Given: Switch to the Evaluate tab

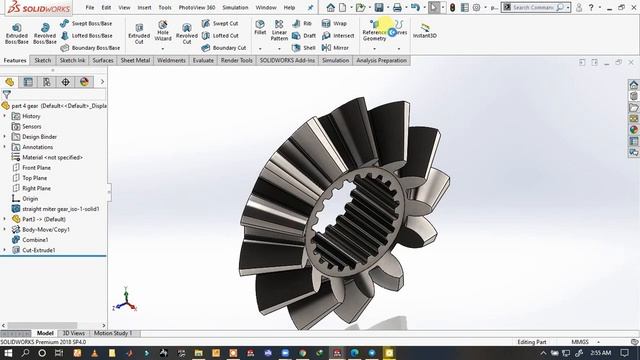Looking at the screenshot, I should [203, 60].
